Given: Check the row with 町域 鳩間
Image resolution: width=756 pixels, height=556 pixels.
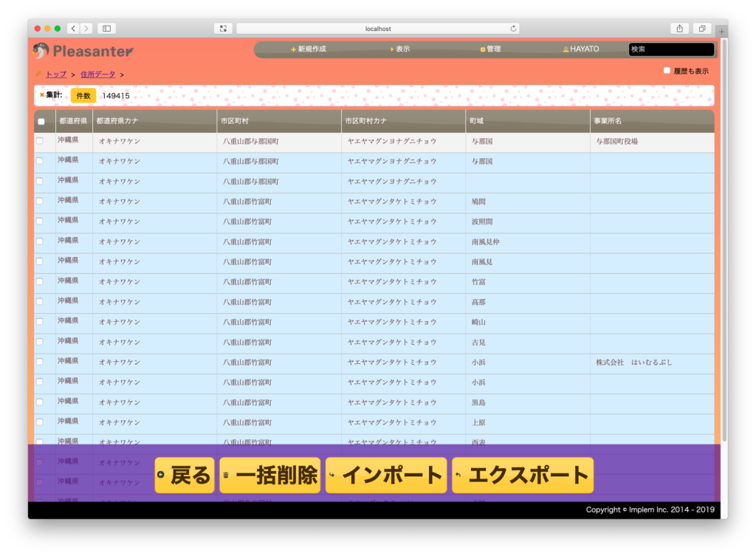Looking at the screenshot, I should 40,201.
